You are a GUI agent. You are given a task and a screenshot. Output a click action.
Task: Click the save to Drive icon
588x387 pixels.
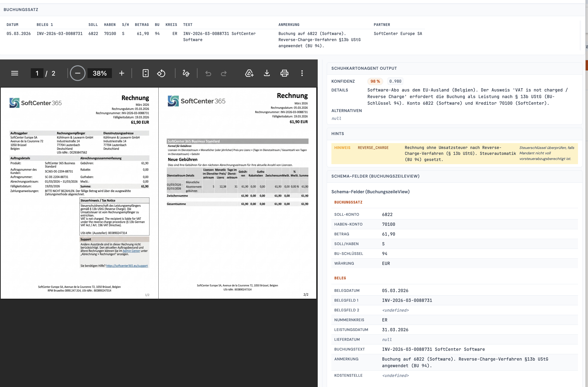point(249,73)
